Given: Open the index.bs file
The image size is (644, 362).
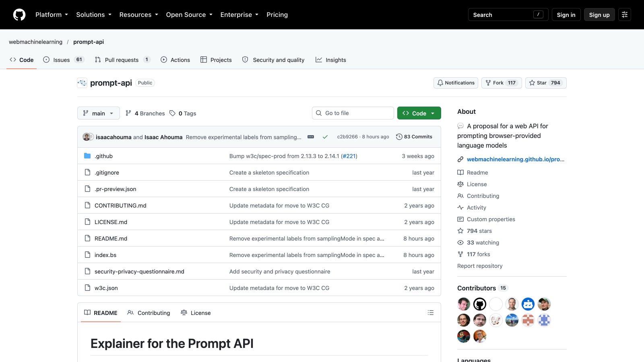Looking at the screenshot, I should (x=105, y=255).
